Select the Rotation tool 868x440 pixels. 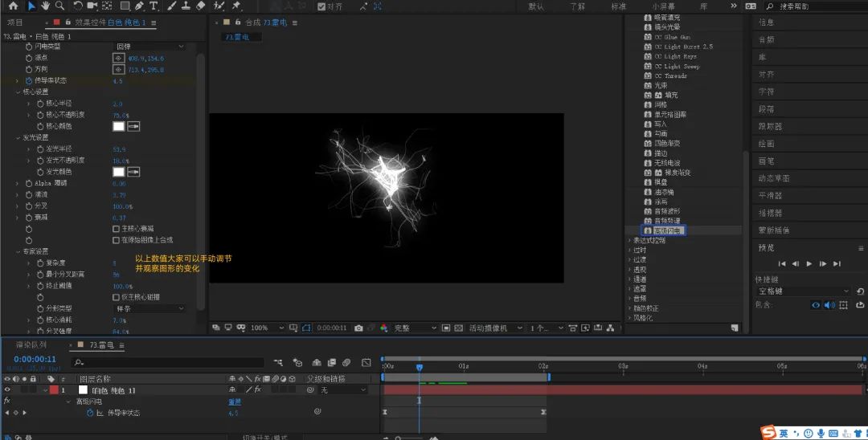77,6
